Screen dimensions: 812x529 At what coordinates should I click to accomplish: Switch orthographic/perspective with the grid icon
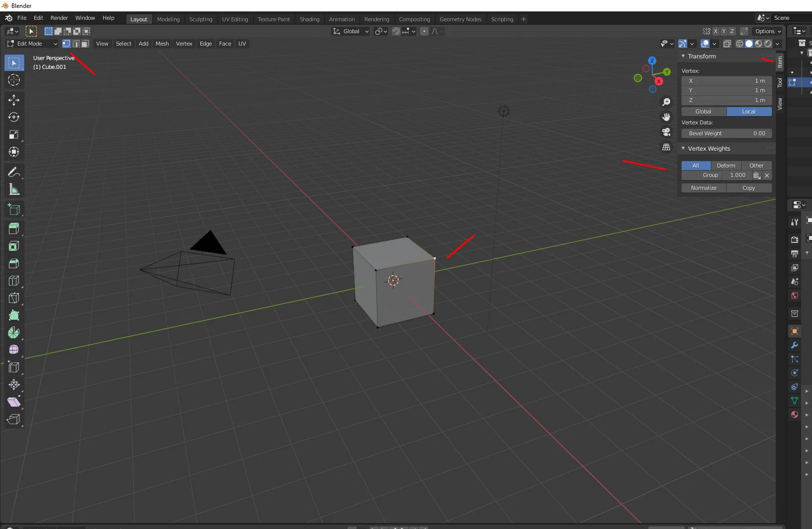click(666, 147)
